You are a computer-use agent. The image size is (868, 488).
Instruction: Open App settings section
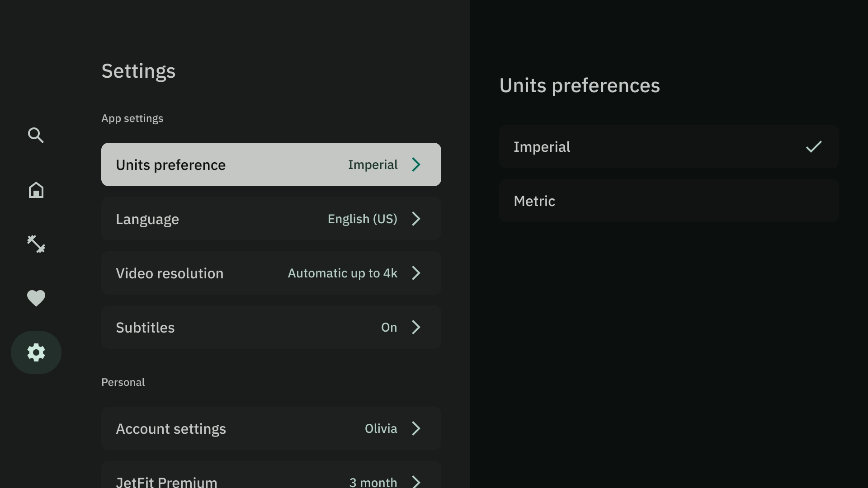(x=132, y=118)
